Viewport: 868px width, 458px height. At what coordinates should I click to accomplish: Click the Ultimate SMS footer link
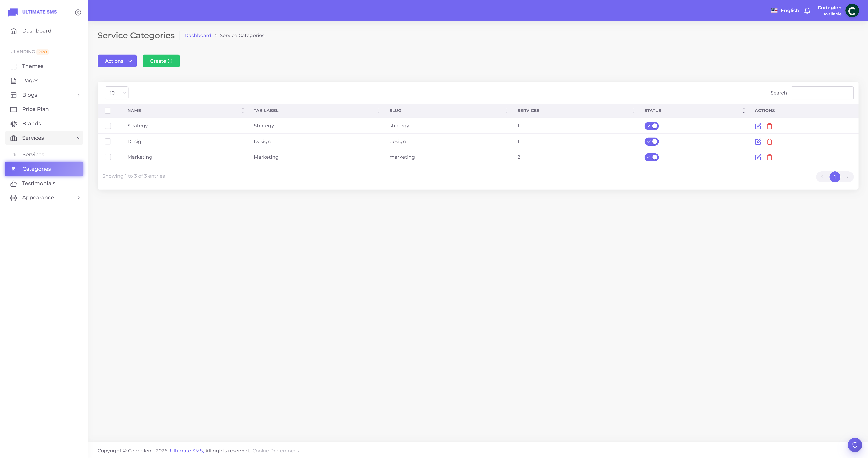click(x=186, y=451)
